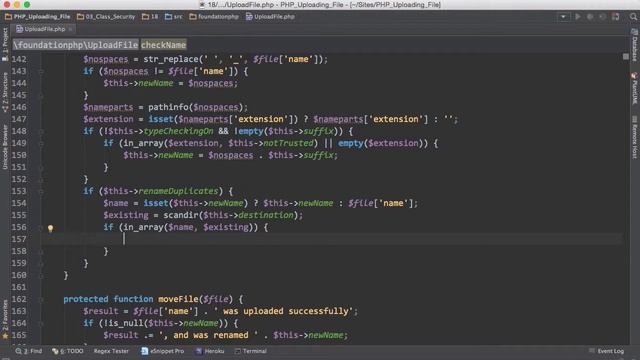Open the PlantUML side panel
The width and height of the screenshot is (640, 360).
[x=635, y=88]
